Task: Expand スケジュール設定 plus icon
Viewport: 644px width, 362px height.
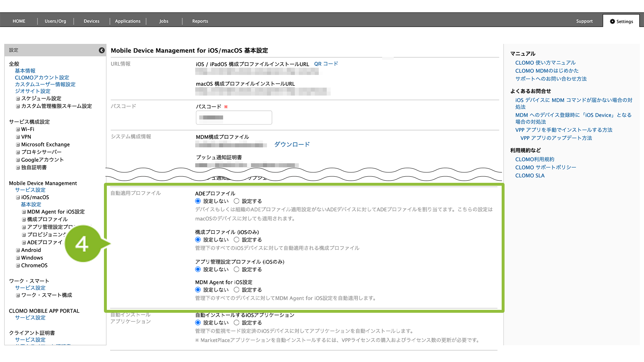Action: tap(18, 98)
